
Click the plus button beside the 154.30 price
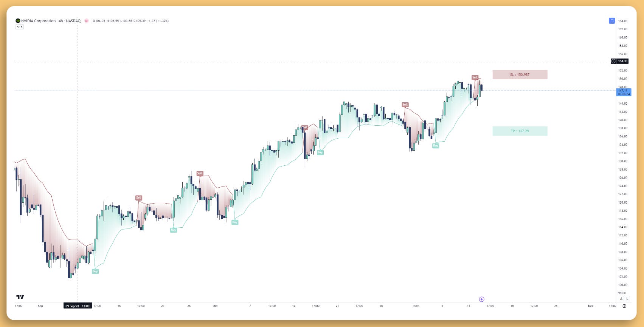613,61
